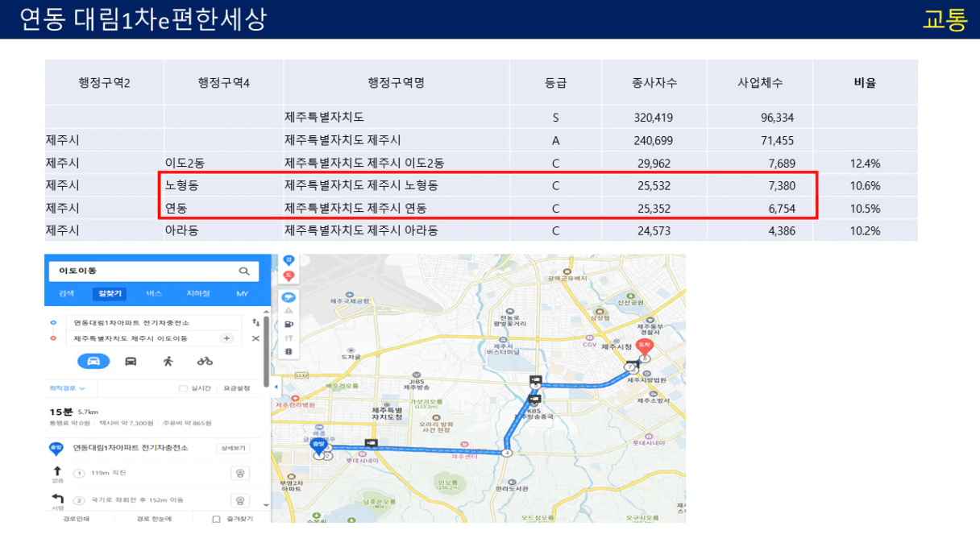This screenshot has width=980, height=551.
Task: Click the 비율 column header
Action: pos(865,82)
